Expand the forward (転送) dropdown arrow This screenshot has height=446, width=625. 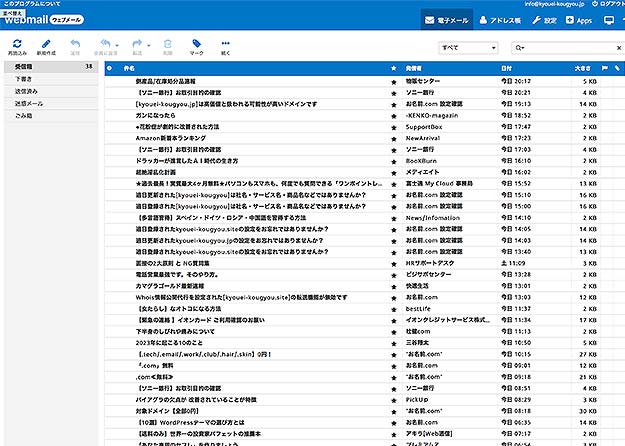tap(148, 43)
